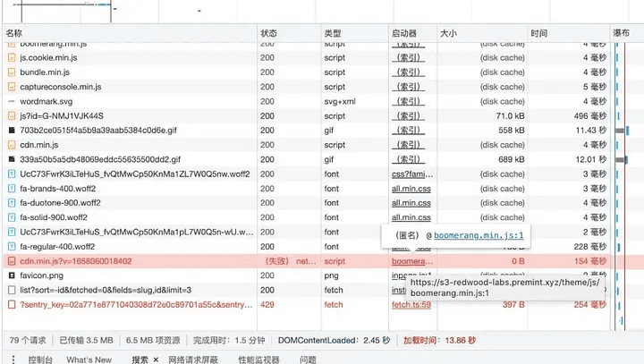This screenshot has width=644, height=364.
Task: Open all.min.css initiator of fa-solid-900.woff2
Action: [x=411, y=217]
